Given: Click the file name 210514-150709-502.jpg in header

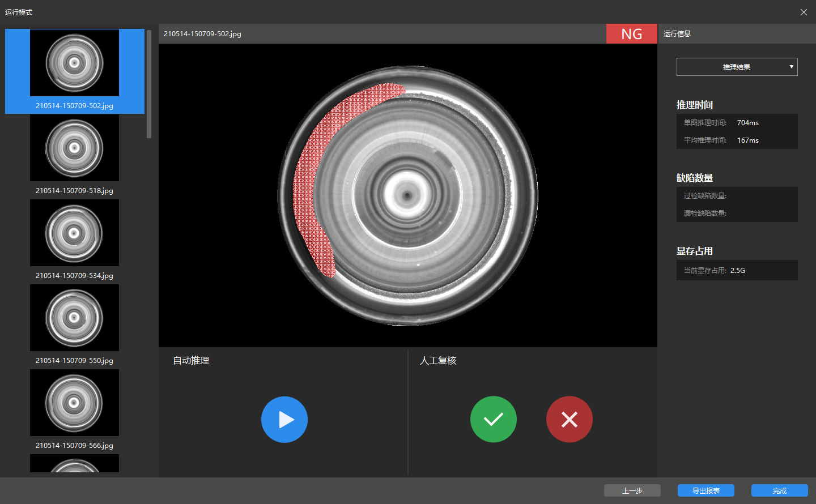Looking at the screenshot, I should point(202,34).
